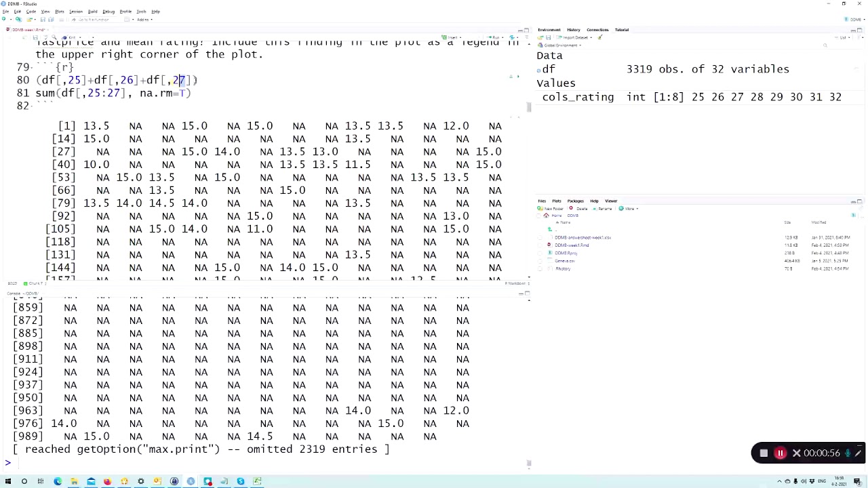Open the More dropdown in Files pane
This screenshot has width=868, height=488.
coord(629,209)
